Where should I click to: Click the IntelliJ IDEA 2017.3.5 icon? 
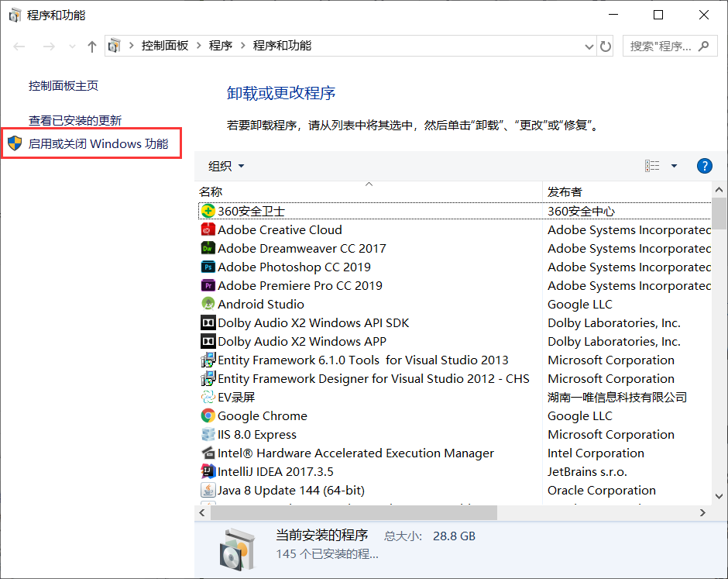[x=208, y=471]
